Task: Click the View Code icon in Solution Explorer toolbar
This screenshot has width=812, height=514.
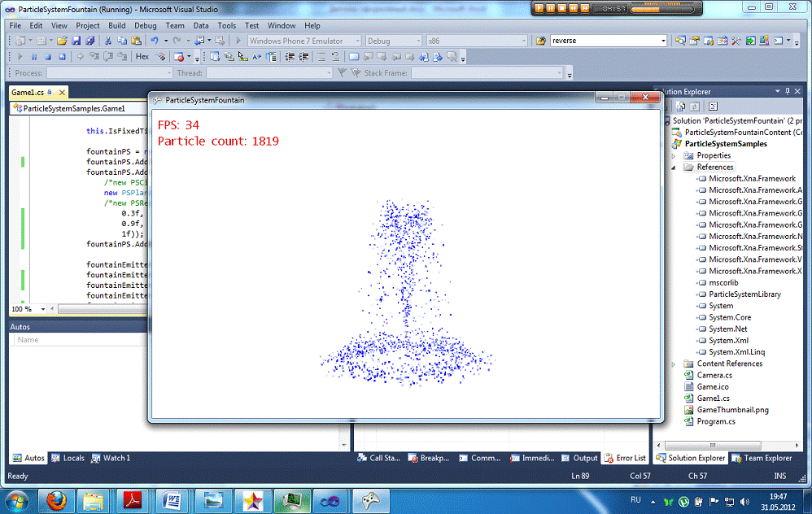Action: point(713,107)
